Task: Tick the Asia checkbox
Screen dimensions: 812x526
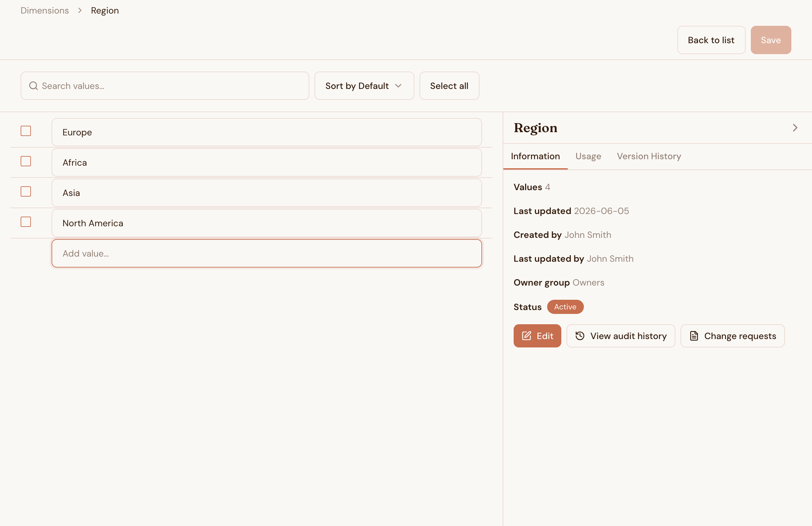Action: click(26, 191)
